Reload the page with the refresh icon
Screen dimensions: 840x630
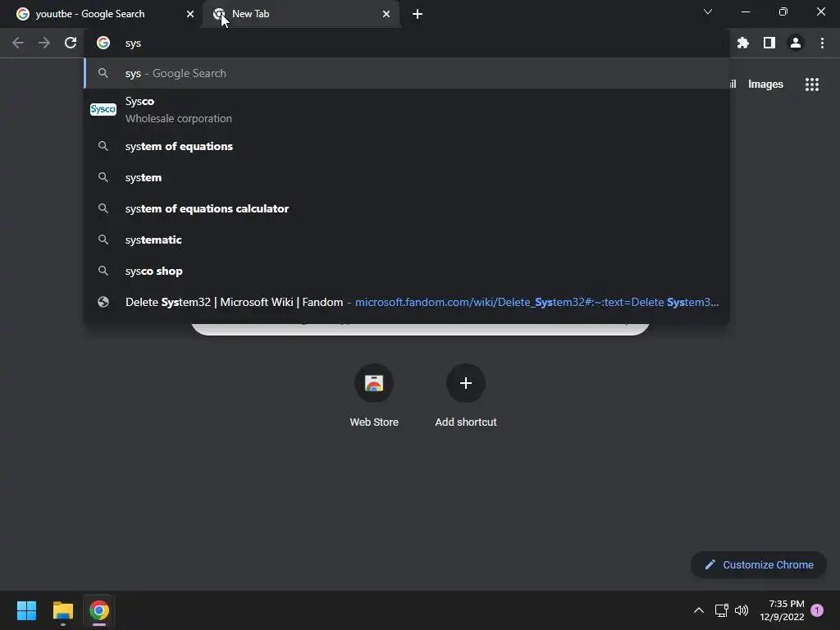[71, 43]
